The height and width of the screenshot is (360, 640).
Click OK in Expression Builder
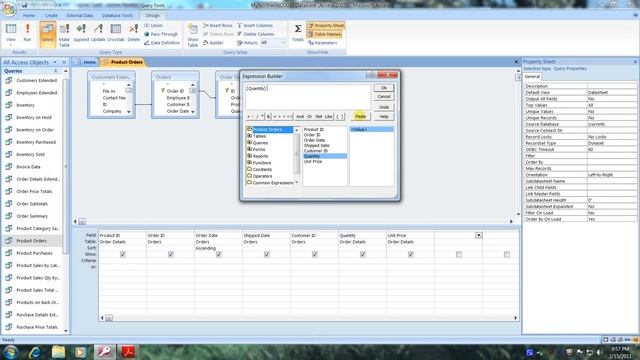[384, 88]
